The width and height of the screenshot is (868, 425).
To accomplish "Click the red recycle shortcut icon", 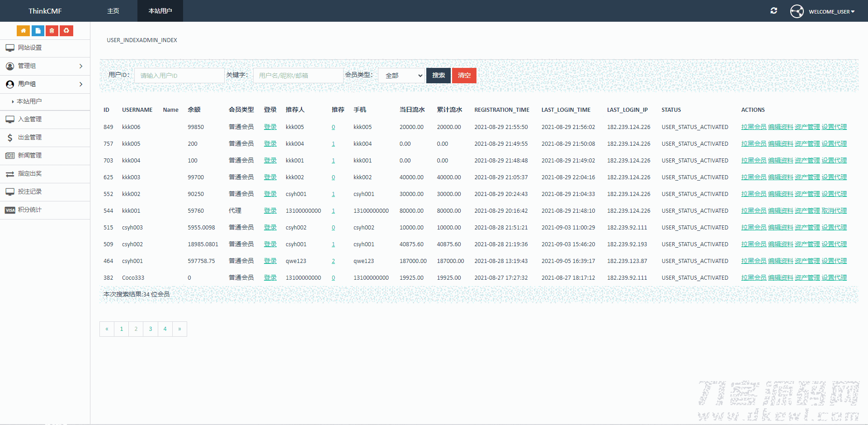I will tap(66, 31).
